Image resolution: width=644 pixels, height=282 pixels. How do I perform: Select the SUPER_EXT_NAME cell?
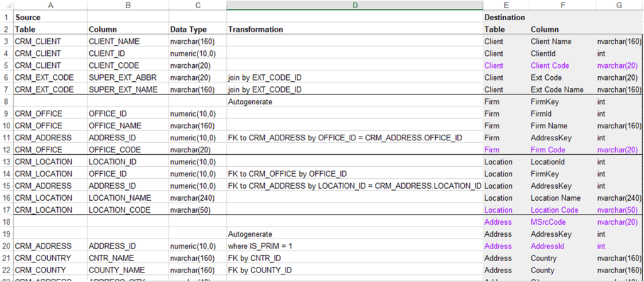128,89
